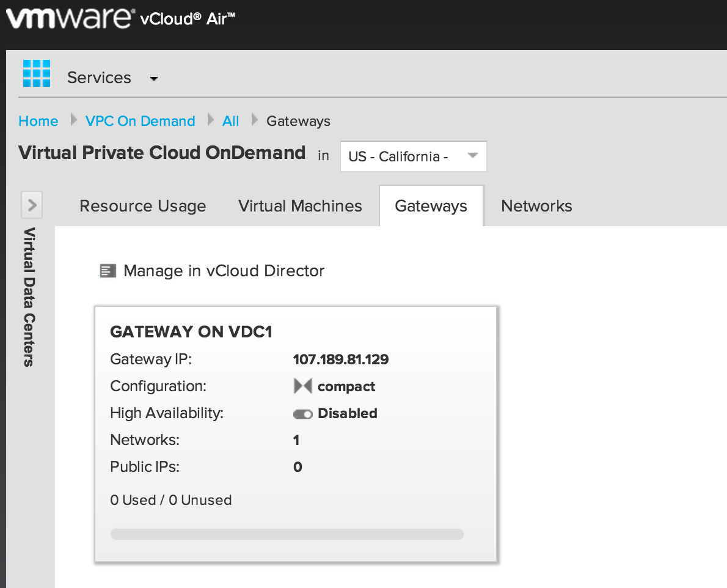Click the VPC On Demand breadcrumb link
727x588 pixels.
(140, 121)
